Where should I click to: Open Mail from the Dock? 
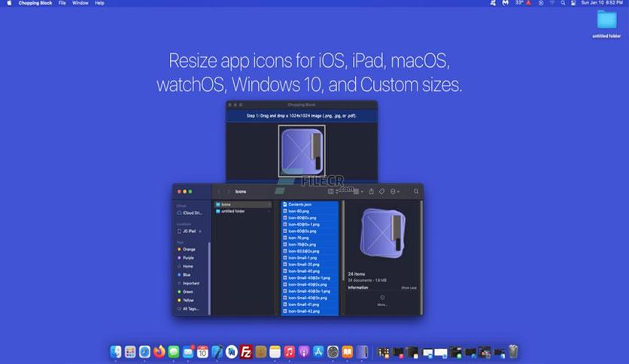[x=188, y=352]
